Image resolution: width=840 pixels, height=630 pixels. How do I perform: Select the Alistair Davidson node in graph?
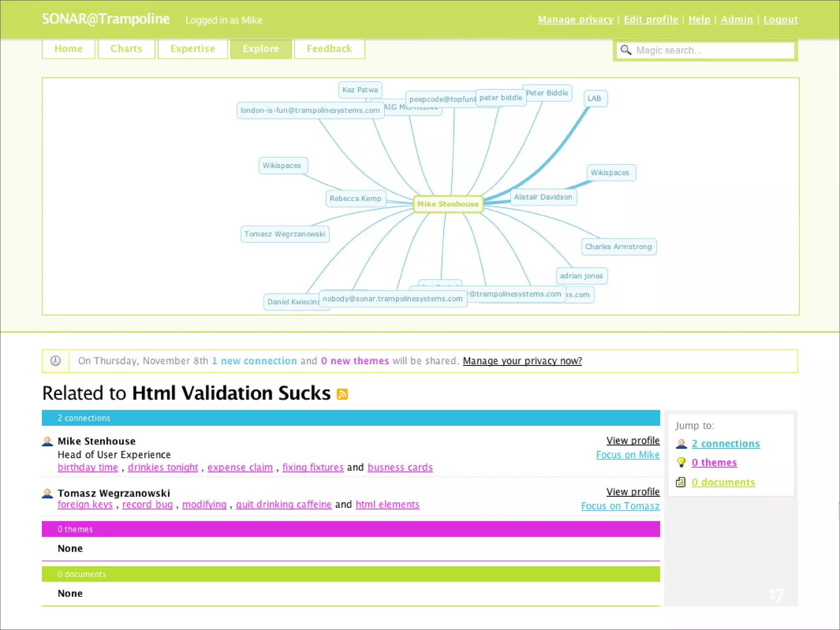(x=543, y=197)
